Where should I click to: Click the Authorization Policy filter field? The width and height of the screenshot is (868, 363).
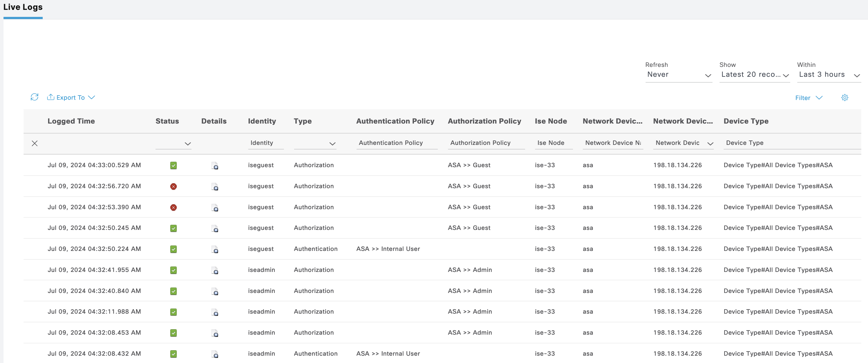pyautogui.click(x=486, y=143)
